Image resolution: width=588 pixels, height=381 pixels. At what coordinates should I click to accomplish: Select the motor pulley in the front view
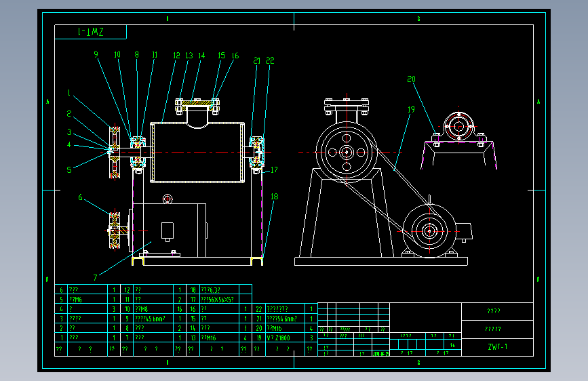pos(115,230)
